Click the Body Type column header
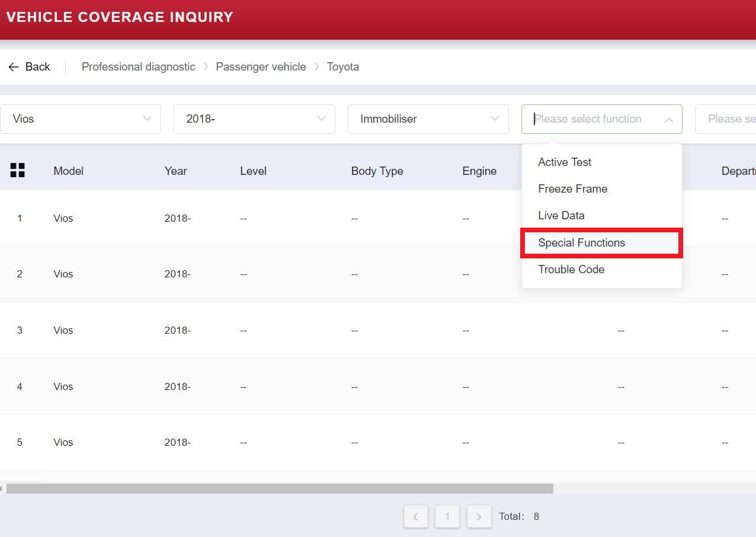Image resolution: width=756 pixels, height=537 pixels. pyautogui.click(x=377, y=171)
